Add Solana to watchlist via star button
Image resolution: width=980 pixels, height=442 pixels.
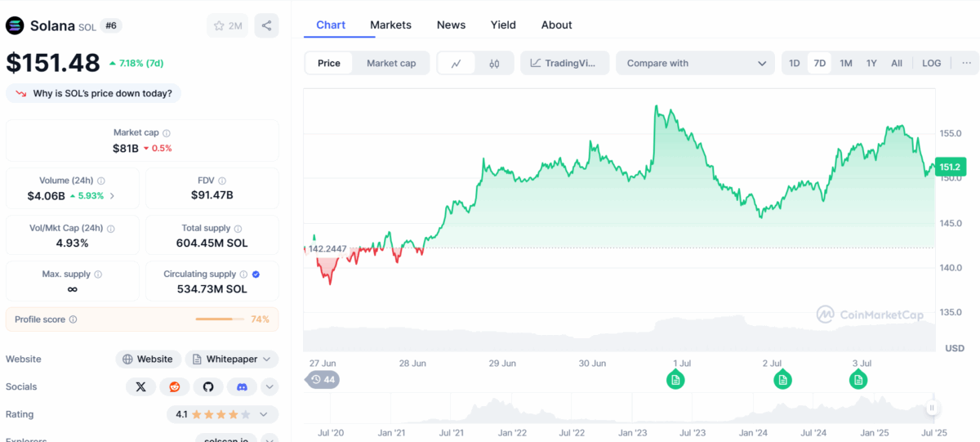point(227,25)
